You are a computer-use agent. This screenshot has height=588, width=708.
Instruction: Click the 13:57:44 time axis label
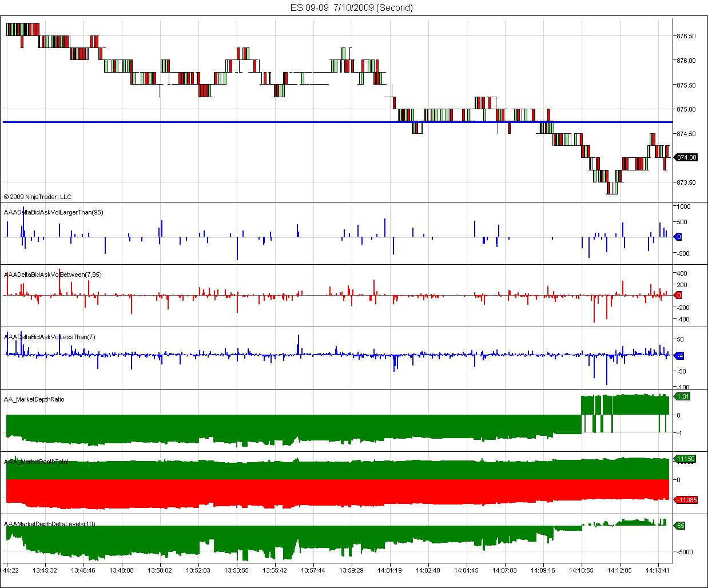point(313,570)
